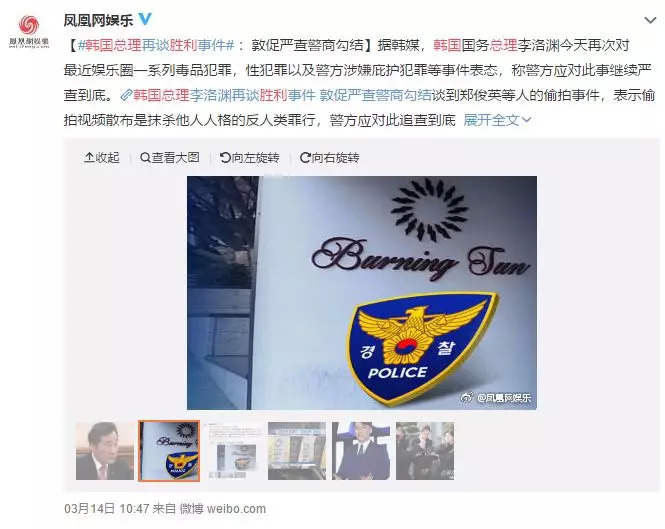Screen dimensions: 665x529
Task: Rotate image right with 向右旋转
Action: click(330, 158)
